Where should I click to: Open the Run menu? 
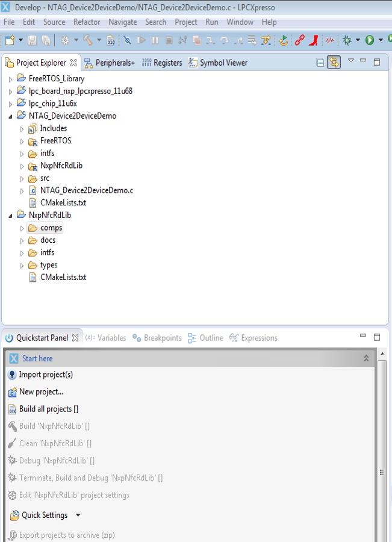pyautogui.click(x=211, y=22)
